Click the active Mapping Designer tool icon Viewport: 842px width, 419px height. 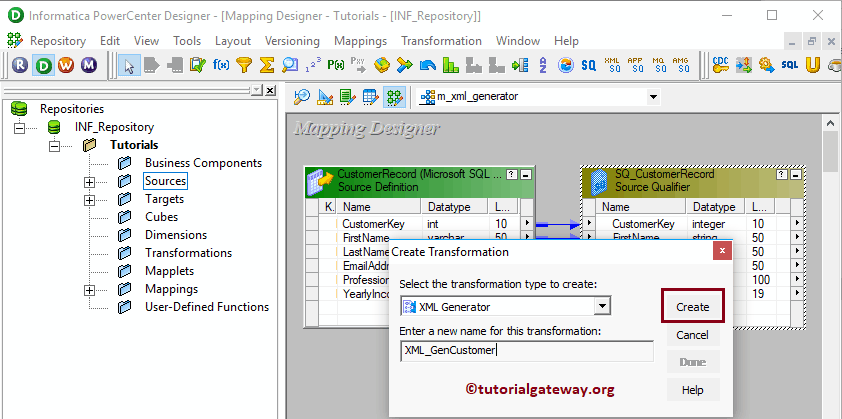[x=395, y=97]
